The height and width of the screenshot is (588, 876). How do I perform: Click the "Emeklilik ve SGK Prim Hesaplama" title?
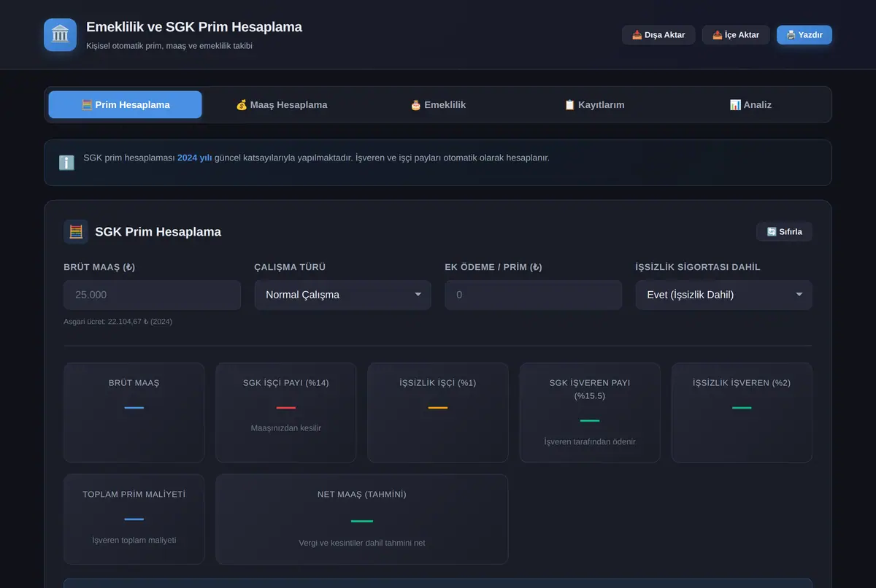(x=194, y=27)
